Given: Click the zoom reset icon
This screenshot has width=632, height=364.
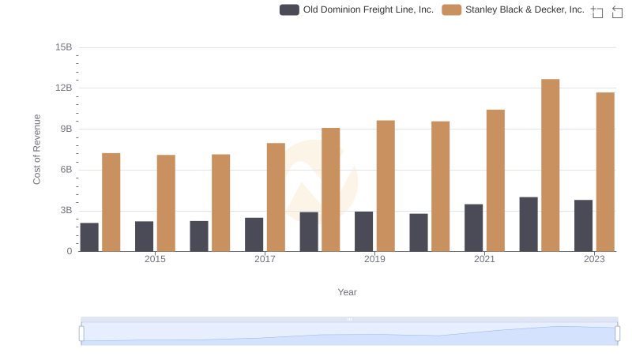Looking at the screenshot, I should point(617,12).
